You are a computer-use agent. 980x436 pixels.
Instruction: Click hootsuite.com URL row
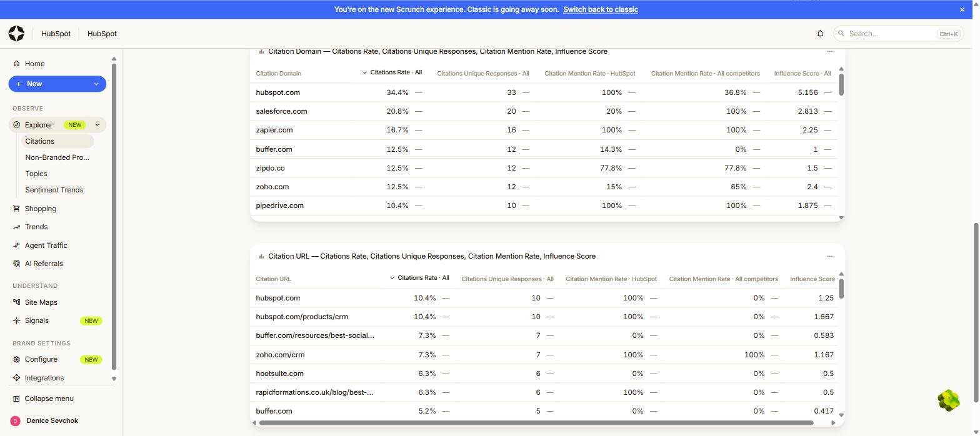click(544, 374)
